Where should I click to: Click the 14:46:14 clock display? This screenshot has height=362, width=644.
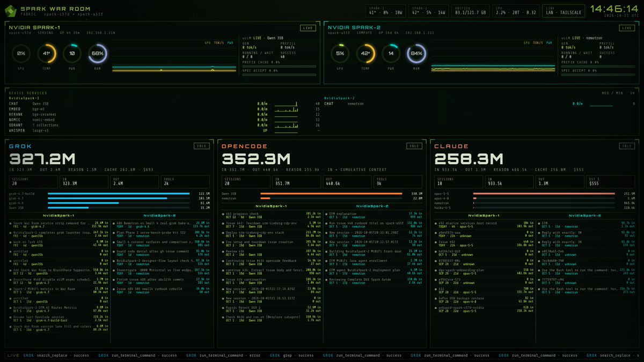point(614,9)
